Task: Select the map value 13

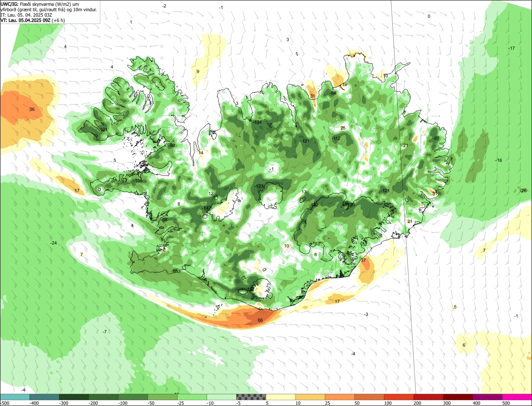Action: (x=304, y=192)
